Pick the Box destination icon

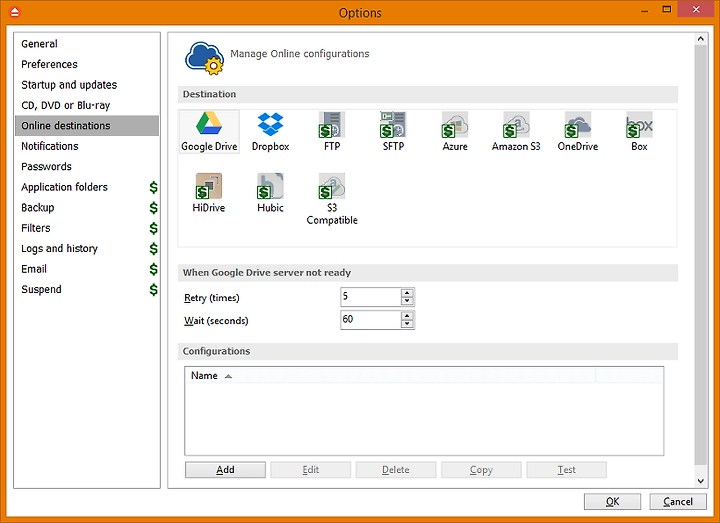coord(639,131)
